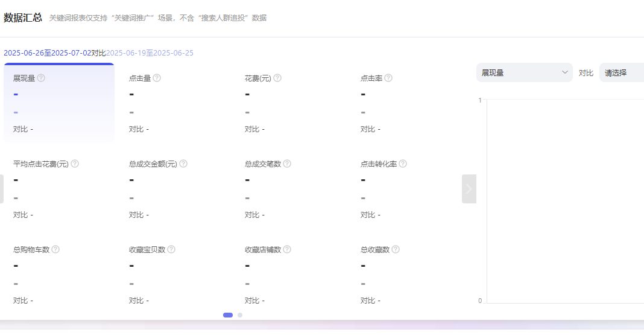Click help icon beside 点击量

pyautogui.click(x=157, y=78)
